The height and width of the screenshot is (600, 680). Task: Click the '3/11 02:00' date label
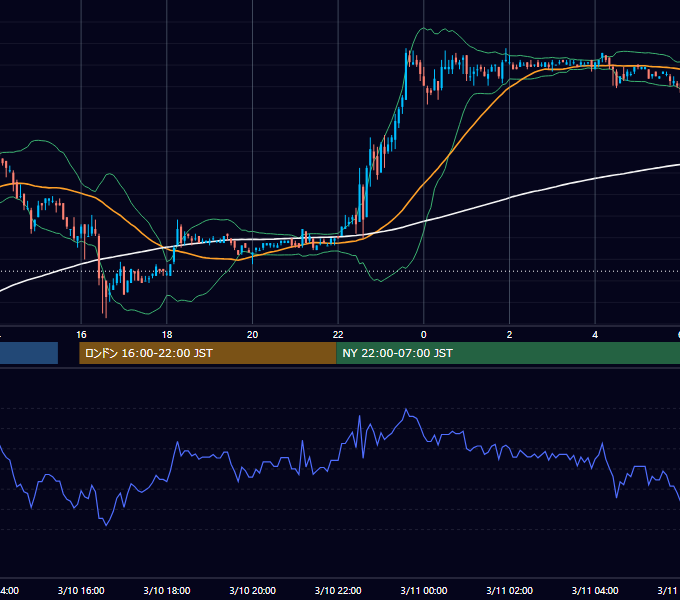click(x=509, y=590)
